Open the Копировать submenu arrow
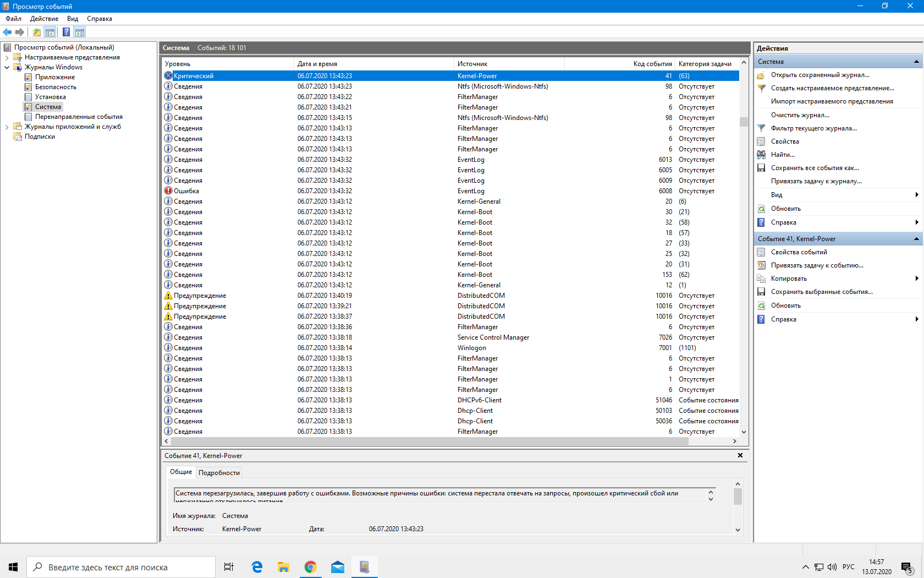The width and height of the screenshot is (924, 578). coord(916,279)
